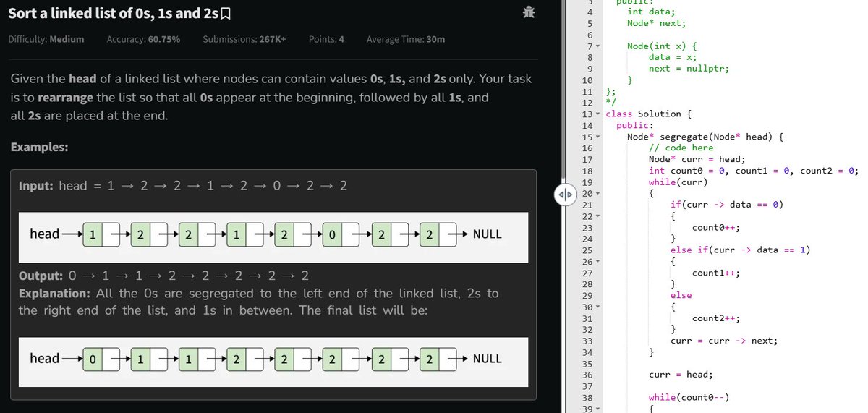
Task: Place cursor on 'int count0 = 0, count1' line
Action: coord(754,171)
